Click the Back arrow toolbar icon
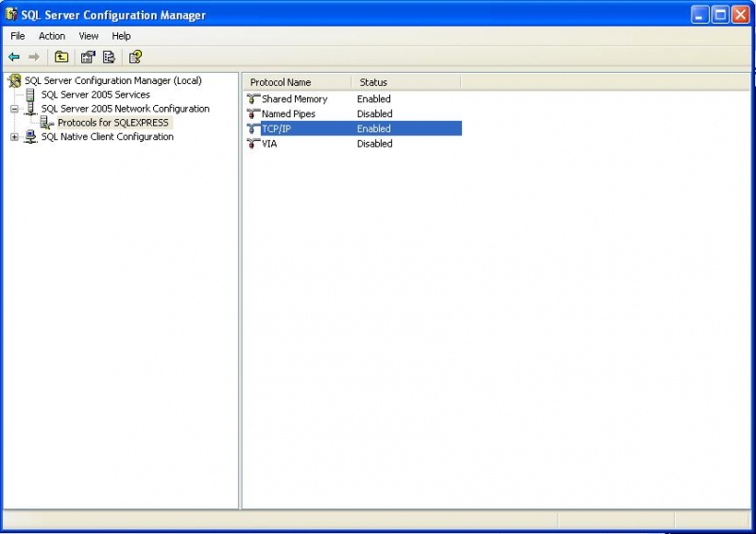This screenshot has width=756, height=534. point(14,57)
